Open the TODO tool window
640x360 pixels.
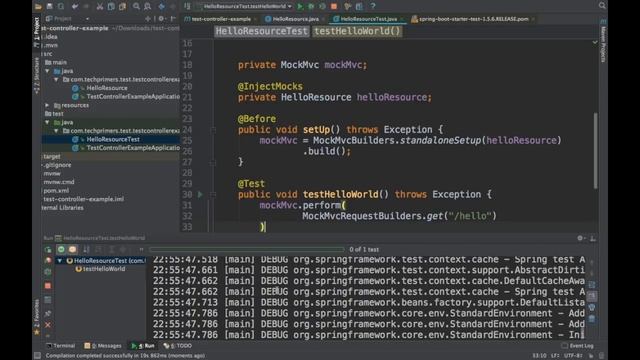pos(178,346)
